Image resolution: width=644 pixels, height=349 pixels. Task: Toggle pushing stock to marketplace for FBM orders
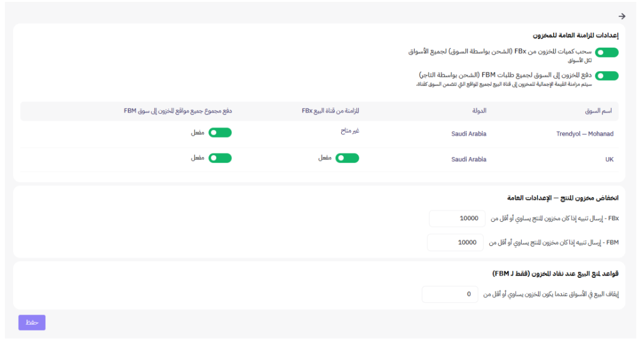[607, 76]
